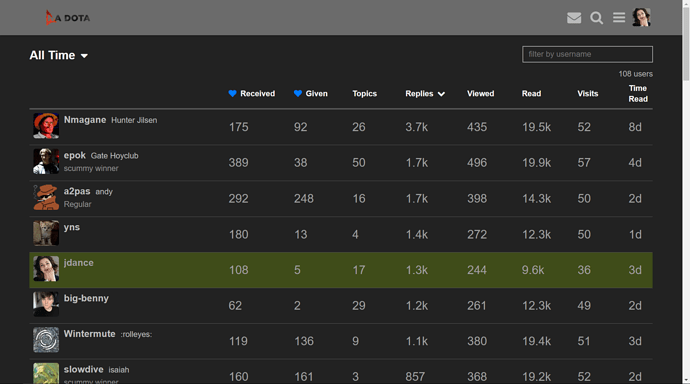
Task: Select jdance's '244' viewed value
Action: [477, 270]
